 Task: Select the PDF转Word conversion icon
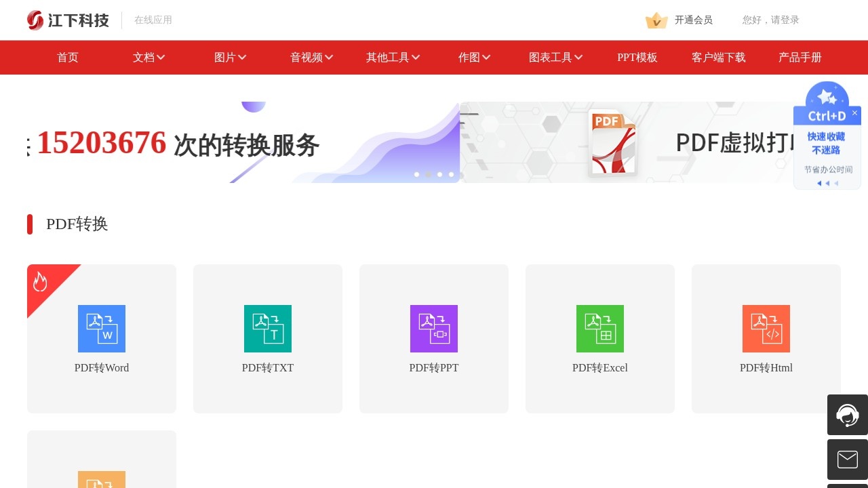coord(102,329)
